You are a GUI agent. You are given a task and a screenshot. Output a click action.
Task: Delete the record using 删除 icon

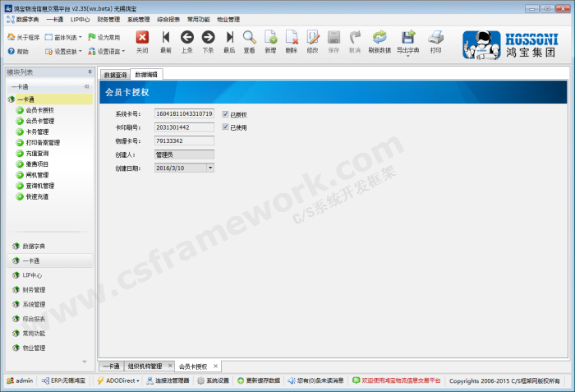[x=292, y=38]
